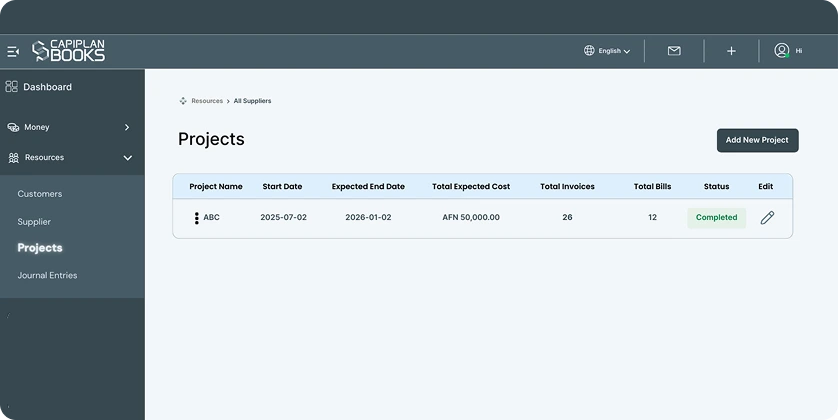Click the plus add icon in header
The image size is (838, 420).
(x=731, y=51)
